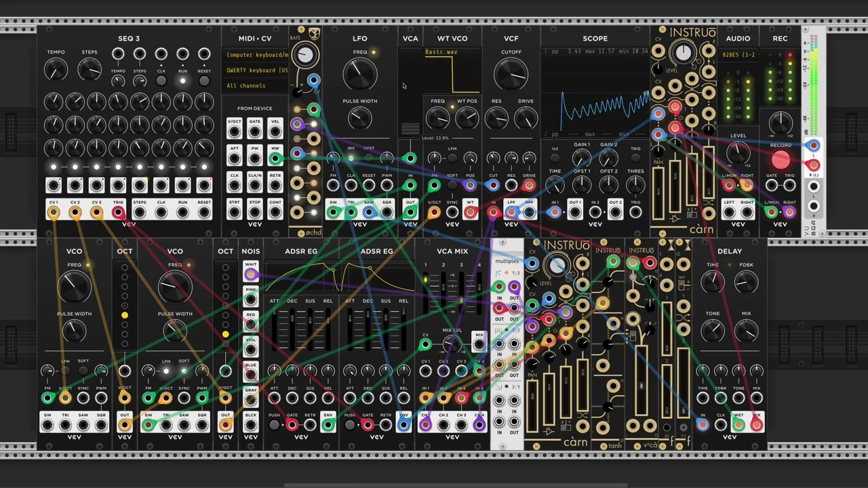Click the SAW output on the leftmost VCO

(x=83, y=425)
